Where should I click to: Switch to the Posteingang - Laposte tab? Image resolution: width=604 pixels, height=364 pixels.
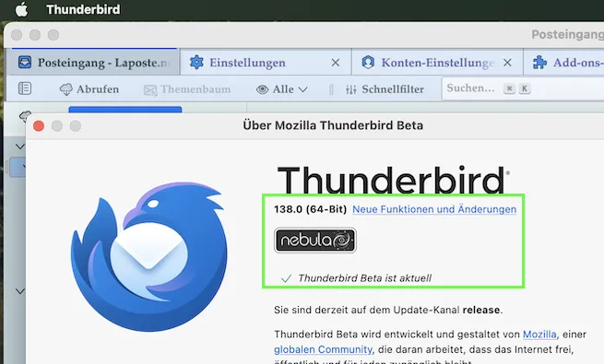coord(94,63)
